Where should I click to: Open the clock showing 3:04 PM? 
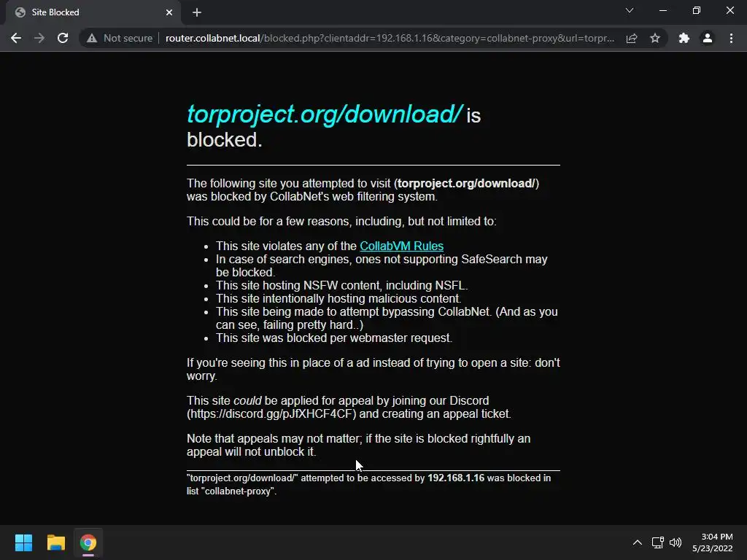713,542
